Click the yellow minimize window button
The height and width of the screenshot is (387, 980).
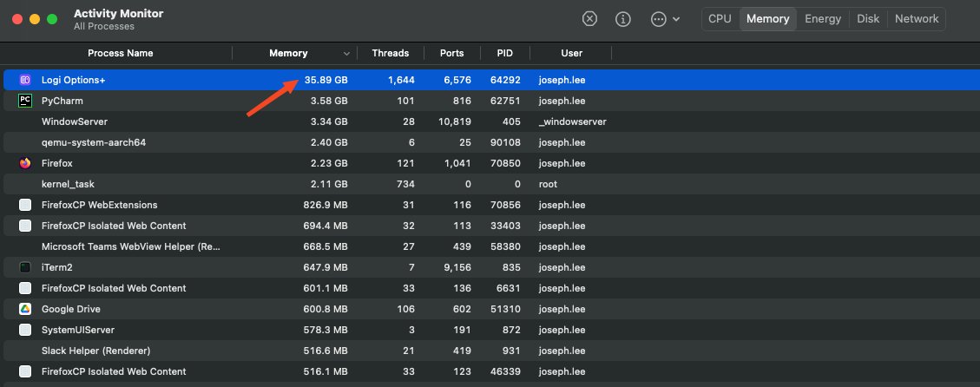35,19
